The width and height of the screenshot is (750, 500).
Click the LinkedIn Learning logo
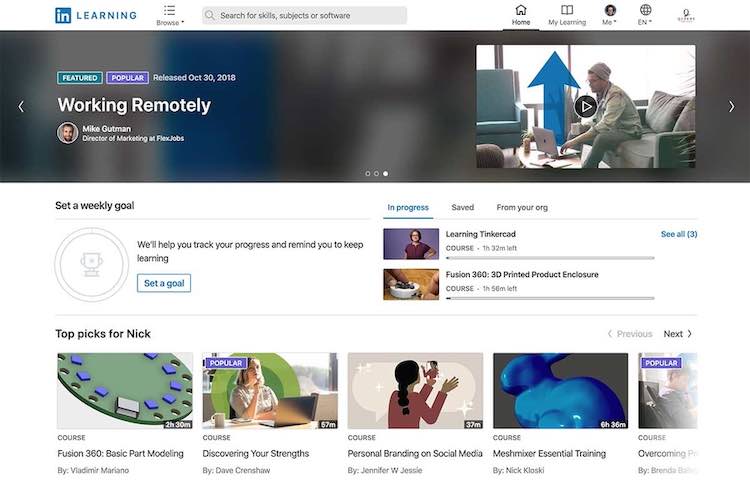[96, 15]
